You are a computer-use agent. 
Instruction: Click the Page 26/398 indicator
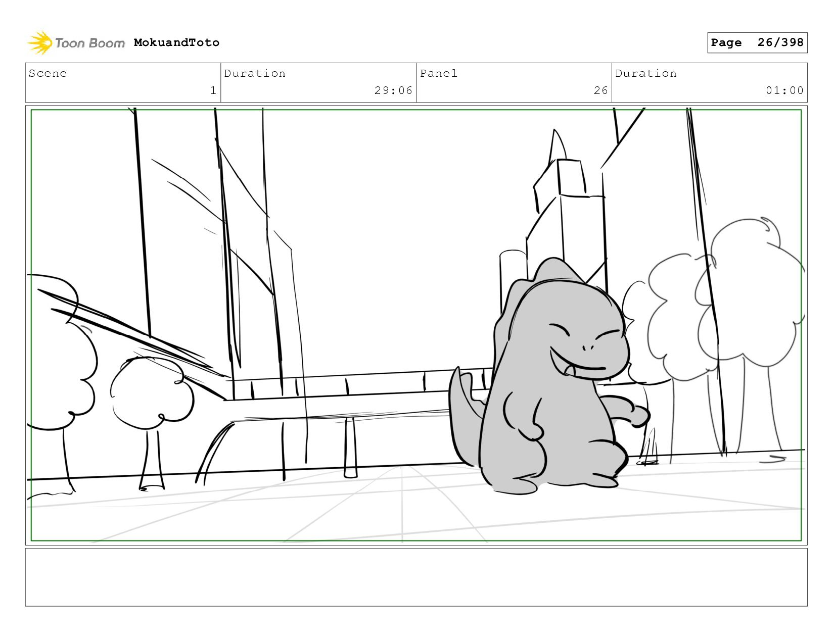757,42
